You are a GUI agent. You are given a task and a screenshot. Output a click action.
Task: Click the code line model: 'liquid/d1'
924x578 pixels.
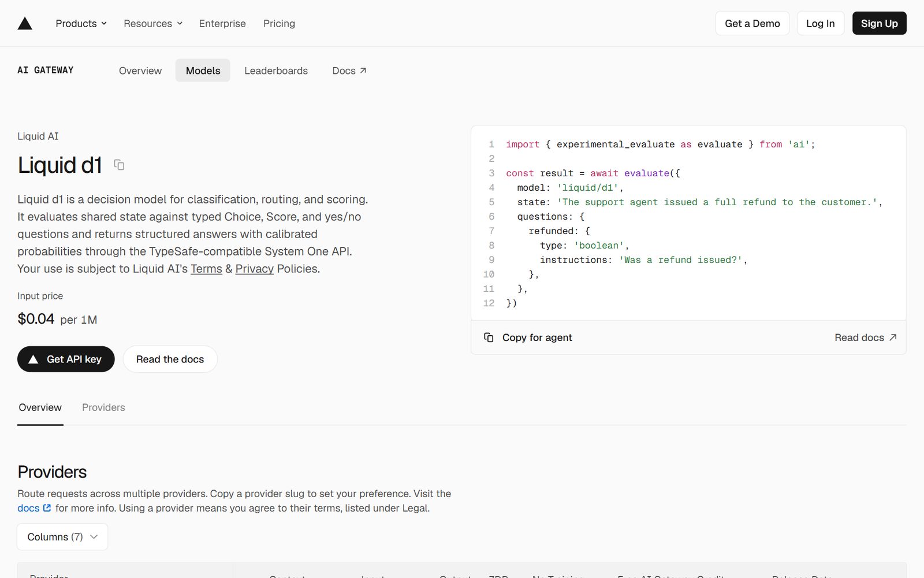[570, 188]
